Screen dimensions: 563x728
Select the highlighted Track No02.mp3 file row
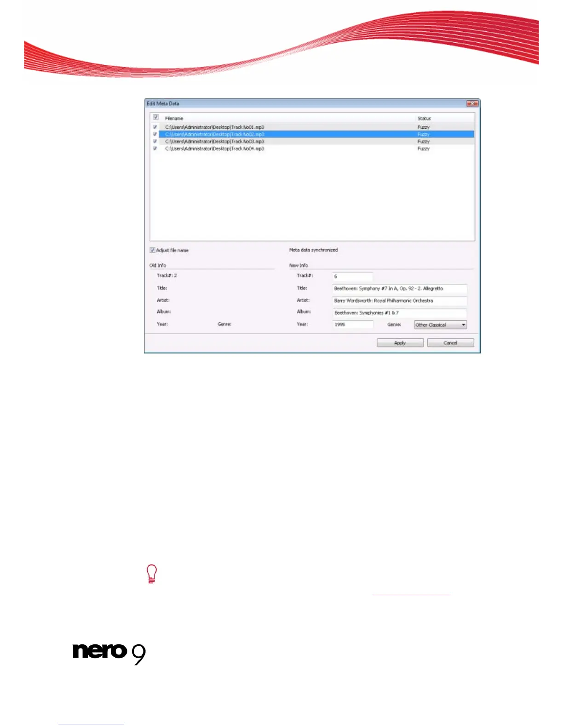[x=313, y=134]
